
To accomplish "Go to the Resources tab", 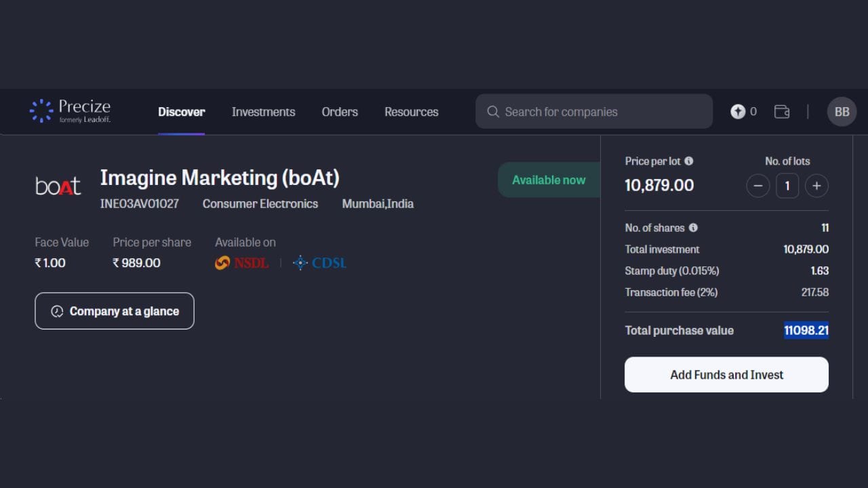I will pos(411,112).
